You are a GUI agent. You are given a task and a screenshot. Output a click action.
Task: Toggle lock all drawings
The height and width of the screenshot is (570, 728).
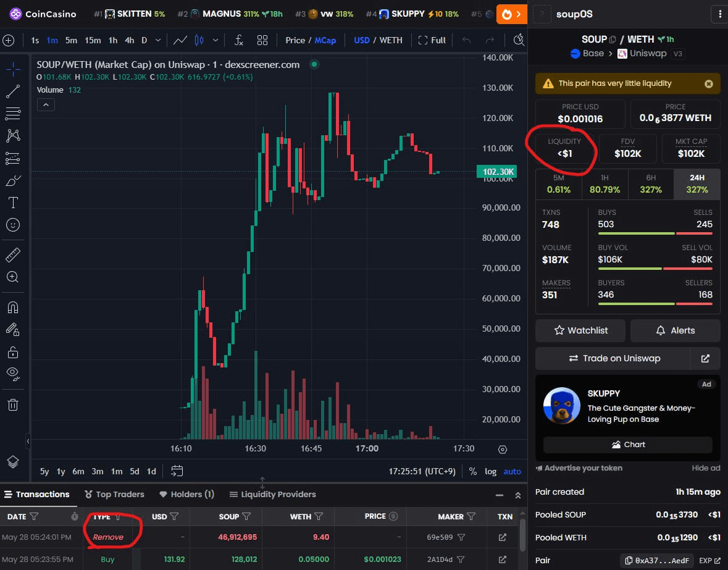(13, 353)
